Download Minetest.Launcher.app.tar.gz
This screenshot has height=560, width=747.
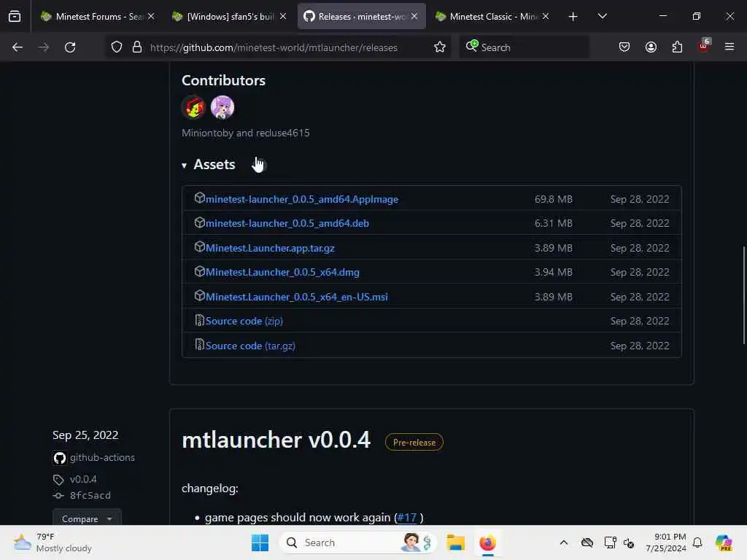point(270,248)
